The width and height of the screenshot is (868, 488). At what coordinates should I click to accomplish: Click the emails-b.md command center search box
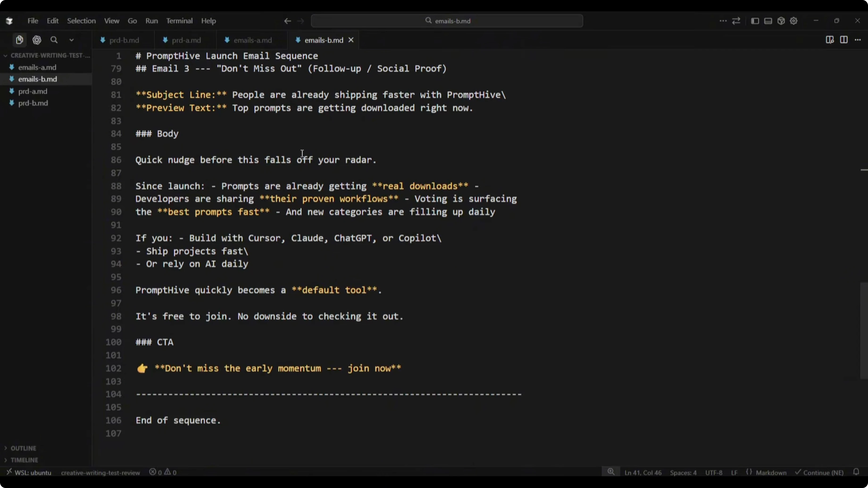pos(447,21)
